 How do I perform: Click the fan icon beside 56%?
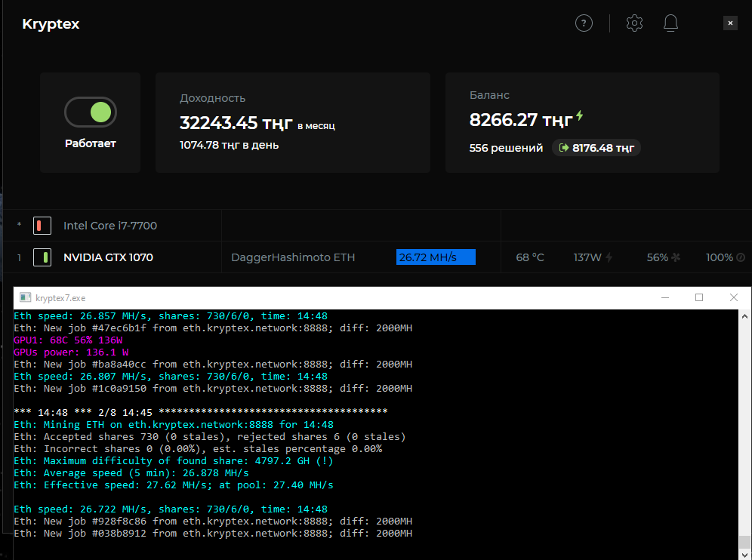point(676,257)
